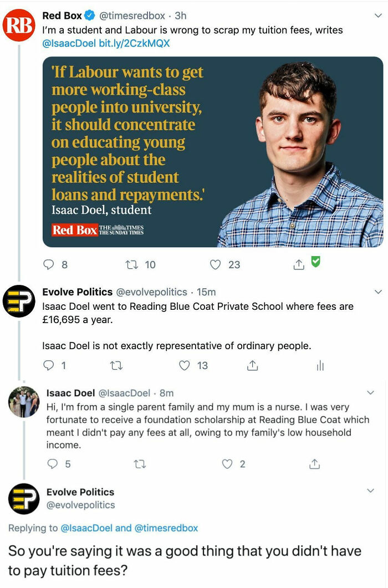Expand the options on the Evolve Politics tweet
Screen dimensions: 388x588
(378, 290)
